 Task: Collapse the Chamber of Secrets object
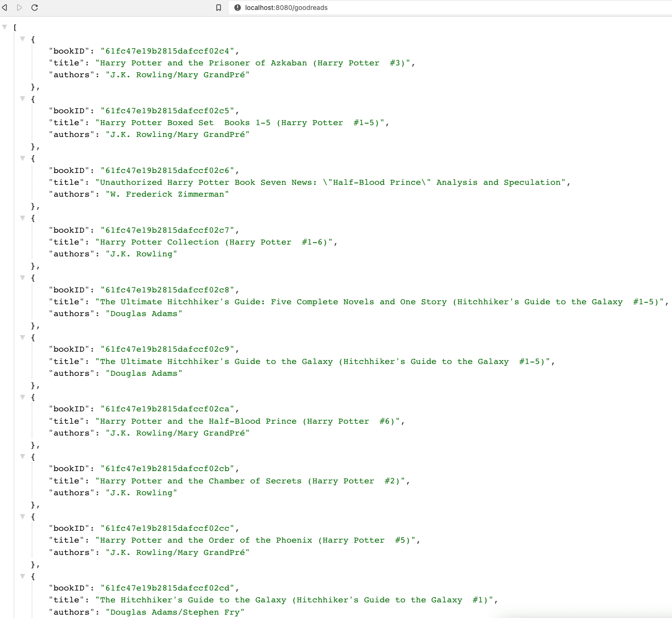22,457
